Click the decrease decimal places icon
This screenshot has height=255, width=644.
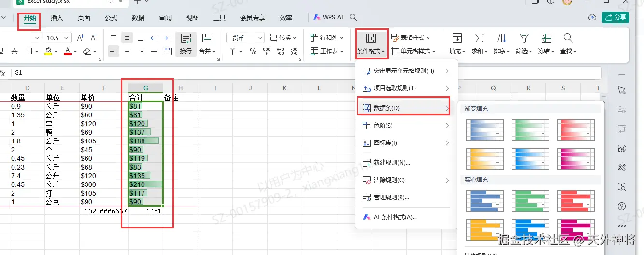point(294,51)
